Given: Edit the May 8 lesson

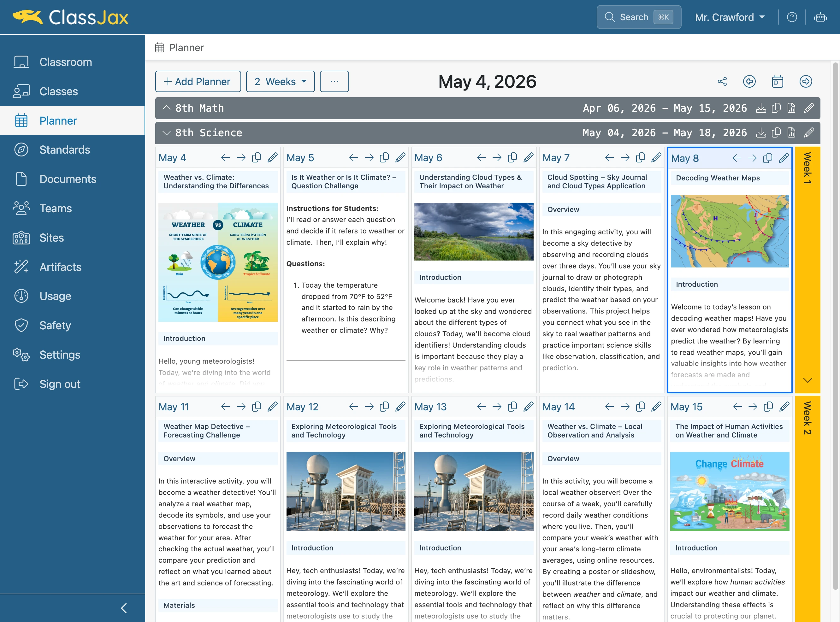Looking at the screenshot, I should [x=784, y=159].
